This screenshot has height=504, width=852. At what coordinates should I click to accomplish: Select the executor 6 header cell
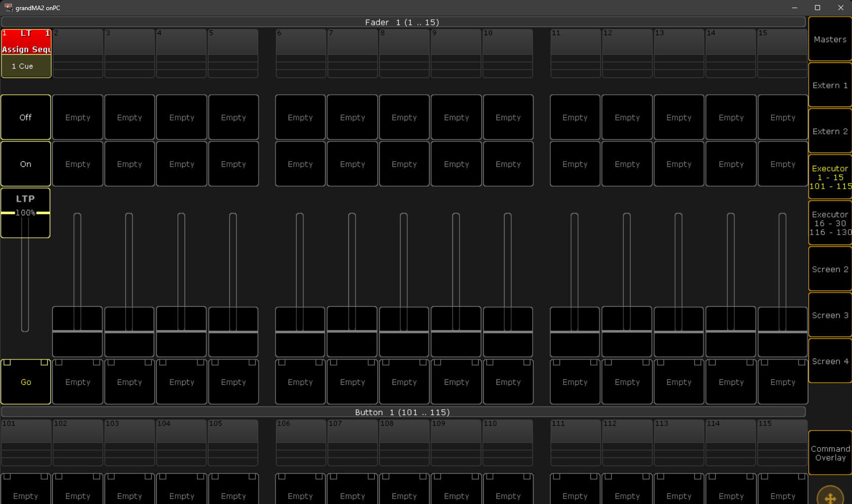pyautogui.click(x=301, y=53)
